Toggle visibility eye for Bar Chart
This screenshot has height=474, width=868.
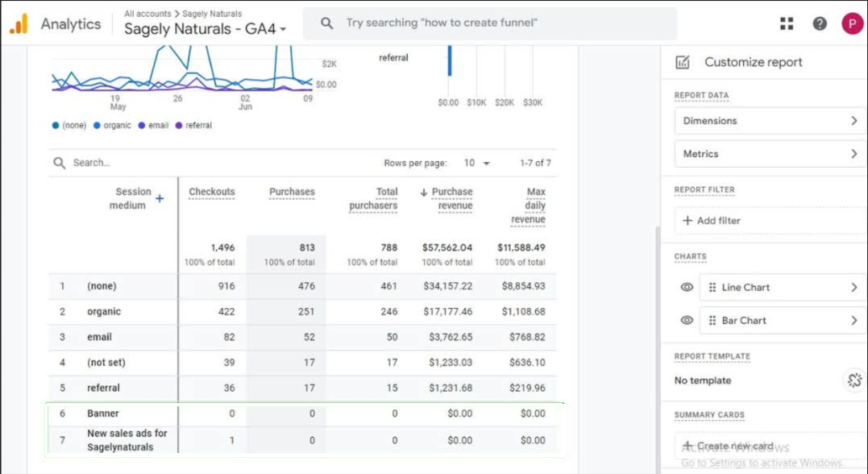[687, 321]
